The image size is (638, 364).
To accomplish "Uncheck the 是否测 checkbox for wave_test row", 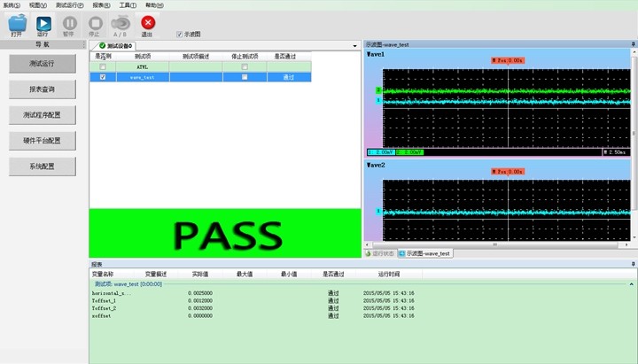I will [104, 77].
